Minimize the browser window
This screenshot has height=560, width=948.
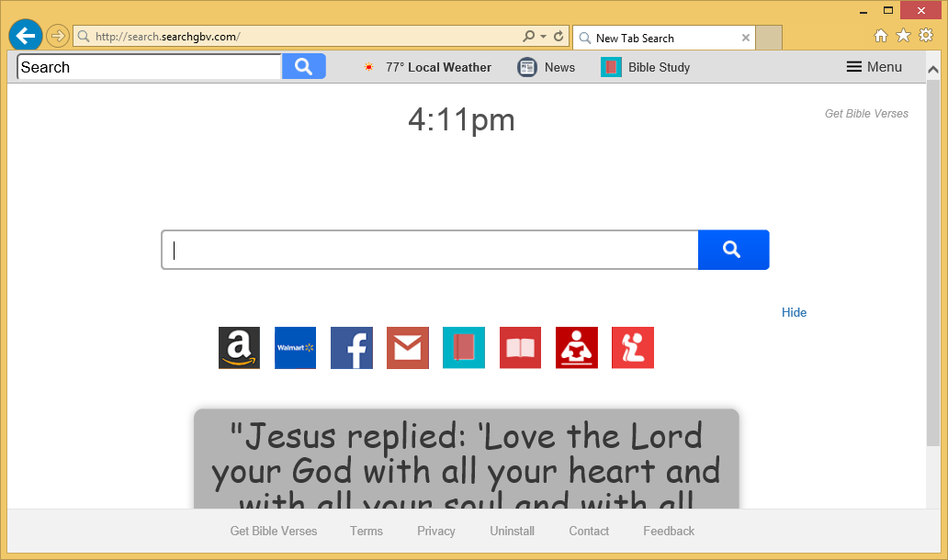click(x=863, y=11)
